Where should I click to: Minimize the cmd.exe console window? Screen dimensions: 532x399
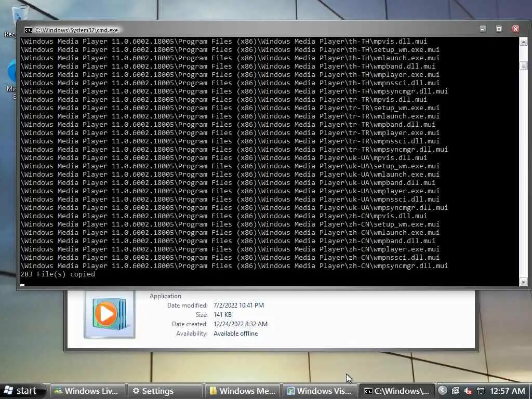pos(483,29)
